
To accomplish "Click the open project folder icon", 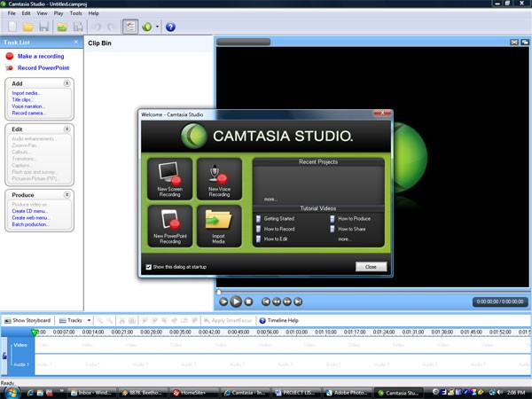I will pos(29,27).
